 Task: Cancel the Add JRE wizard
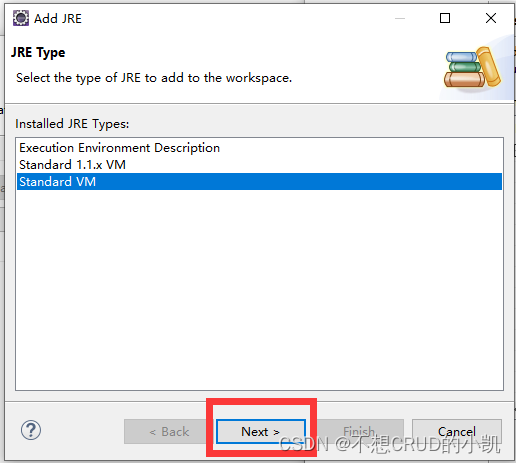tap(457, 432)
